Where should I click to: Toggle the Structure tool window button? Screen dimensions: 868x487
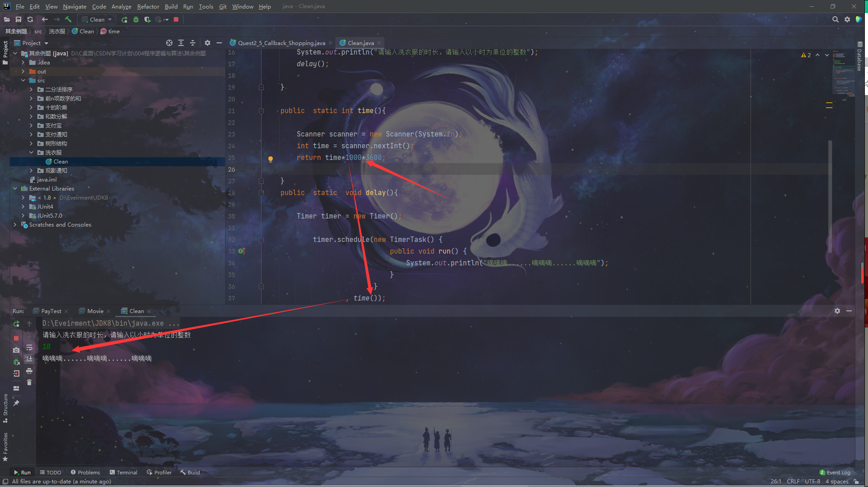click(5, 408)
